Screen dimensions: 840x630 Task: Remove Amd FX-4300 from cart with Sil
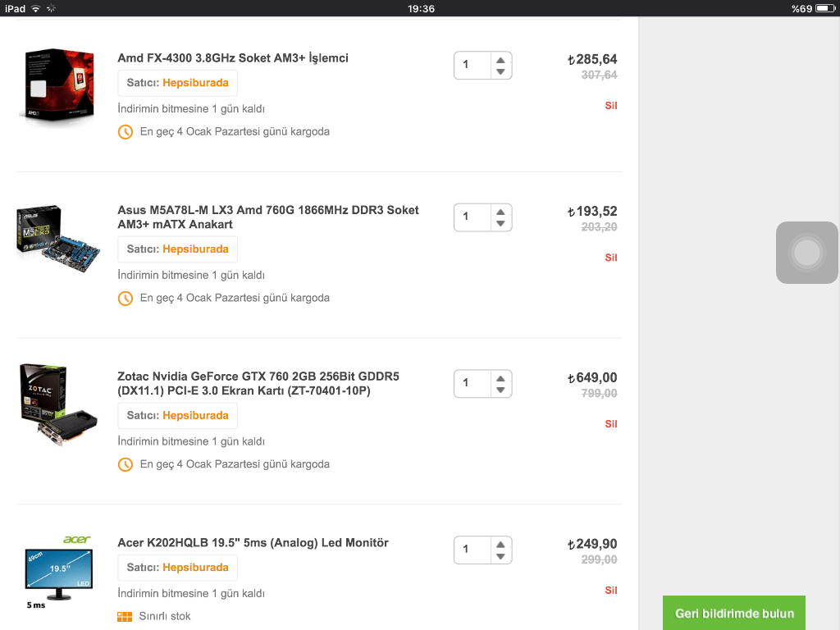[x=610, y=106]
